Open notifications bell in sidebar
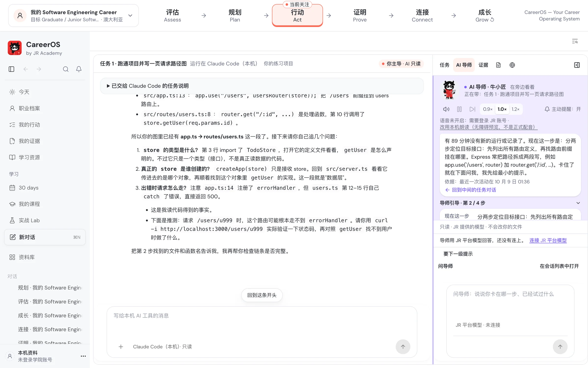 [79, 69]
